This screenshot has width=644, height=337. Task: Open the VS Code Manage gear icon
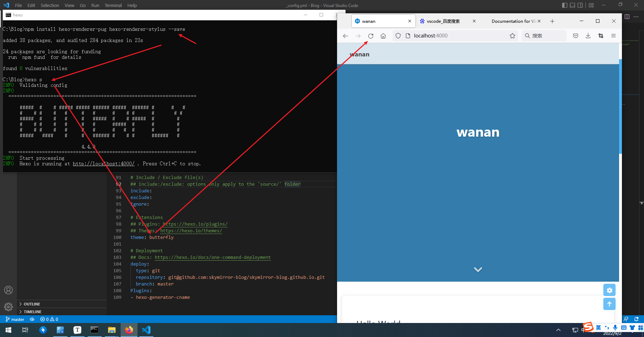point(8,307)
